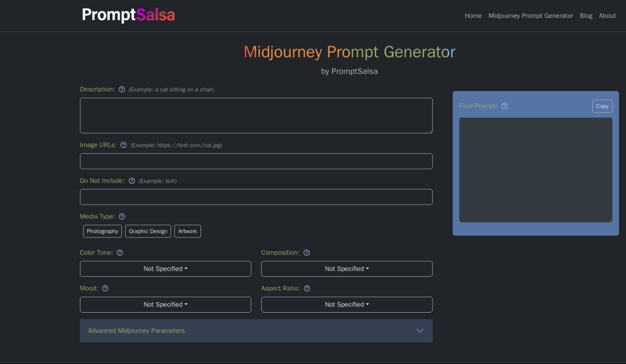This screenshot has height=364, width=626.
Task: Open the Media Type help tooltip icon
Action: pyautogui.click(x=122, y=217)
